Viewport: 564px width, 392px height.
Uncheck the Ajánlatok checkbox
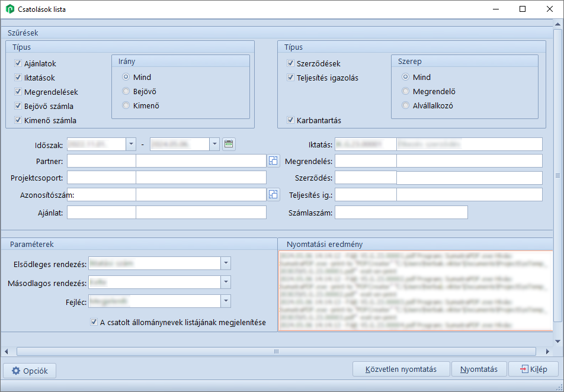[18, 63]
